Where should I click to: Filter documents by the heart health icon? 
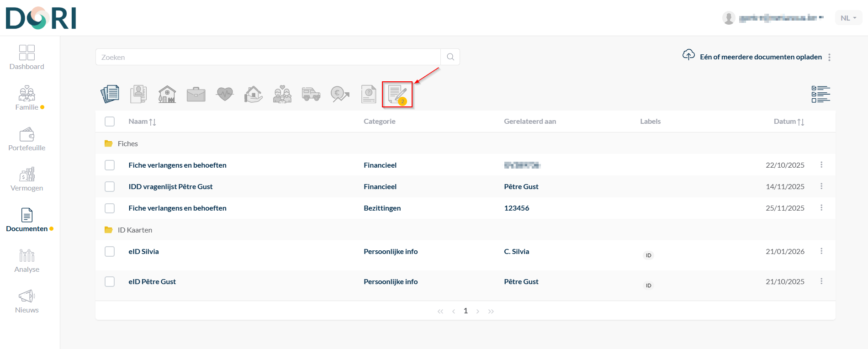tap(224, 94)
